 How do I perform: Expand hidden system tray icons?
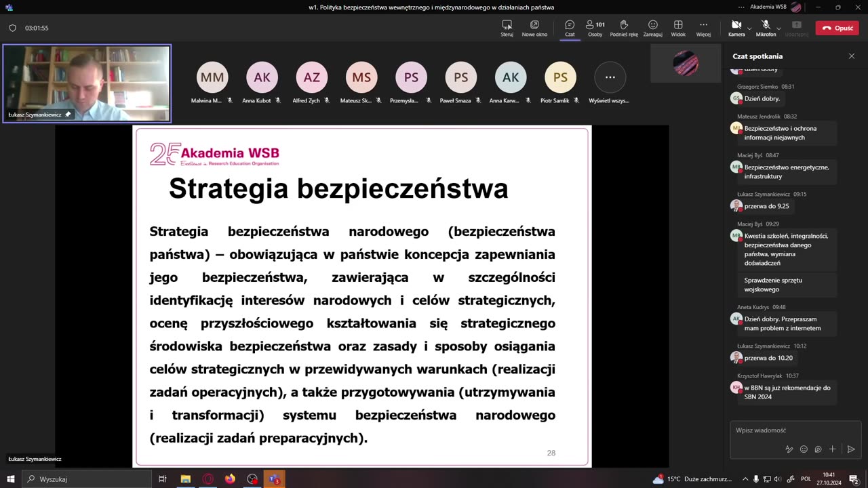pos(745,479)
